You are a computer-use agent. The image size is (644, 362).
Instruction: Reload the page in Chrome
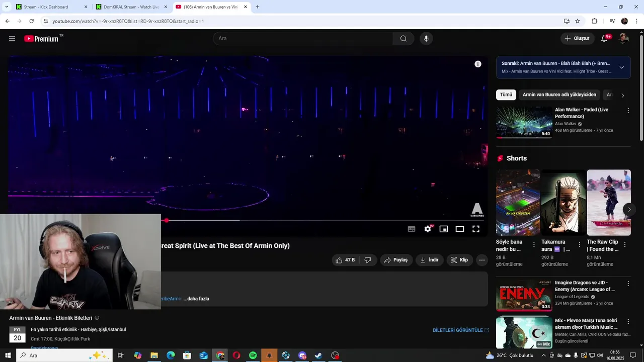coord(31,21)
